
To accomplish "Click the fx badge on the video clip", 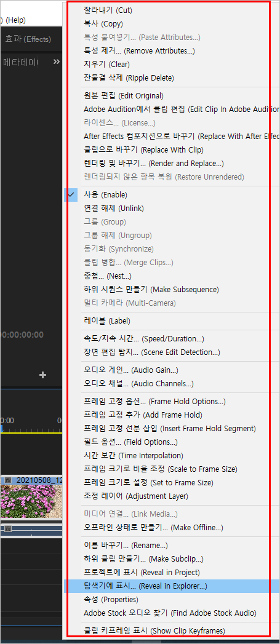I will tap(8, 480).
